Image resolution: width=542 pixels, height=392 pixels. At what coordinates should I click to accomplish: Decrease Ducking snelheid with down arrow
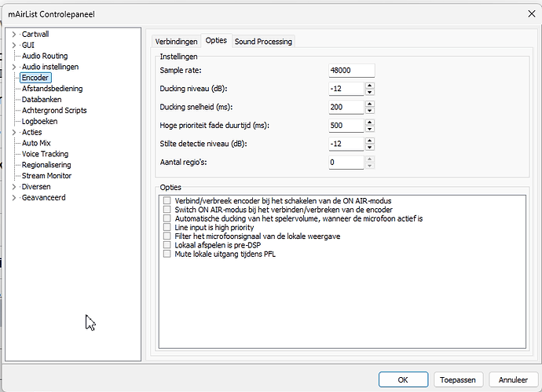369,110
